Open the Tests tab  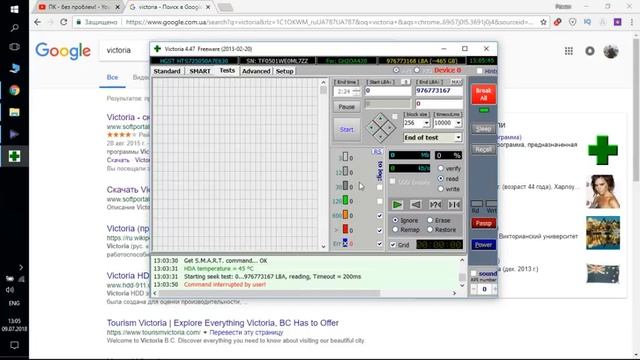click(x=227, y=71)
